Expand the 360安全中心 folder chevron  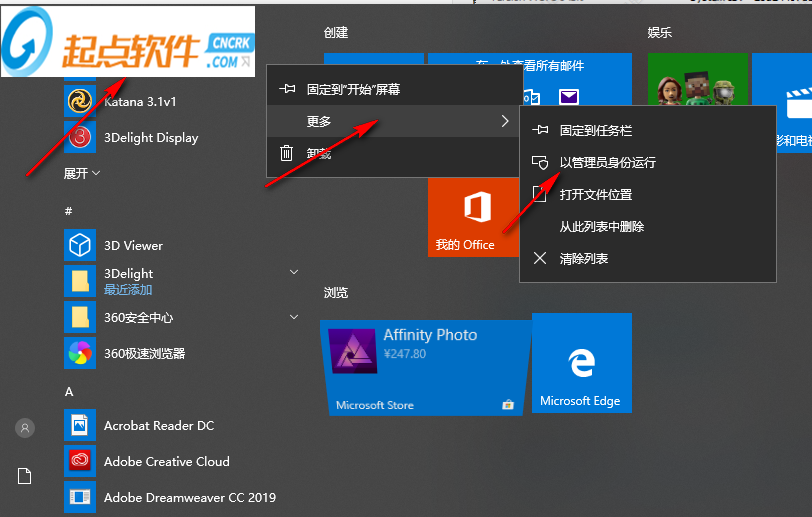(x=294, y=317)
